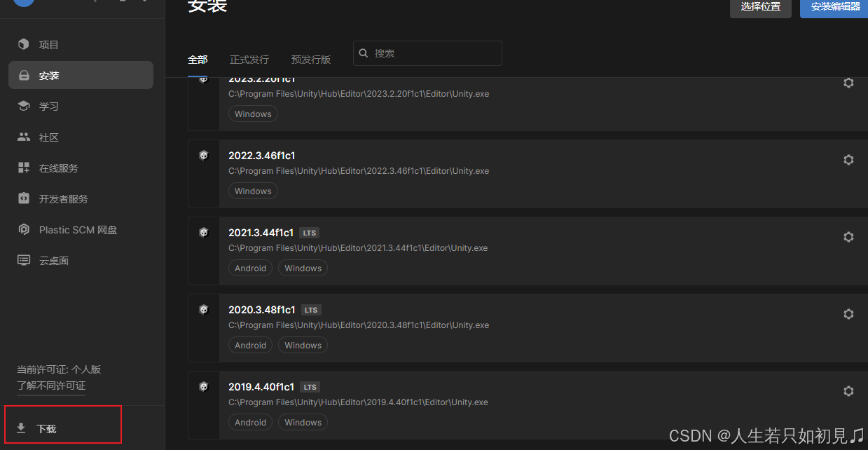Click Unity logo of 2019.4.40f1c1
The image size is (868, 450).
point(203,387)
